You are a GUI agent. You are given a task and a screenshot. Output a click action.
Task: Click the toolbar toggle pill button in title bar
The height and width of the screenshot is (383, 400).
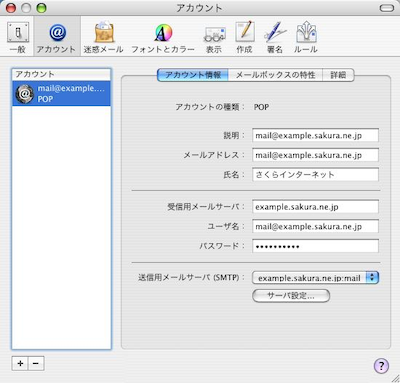pyautogui.click(x=387, y=8)
